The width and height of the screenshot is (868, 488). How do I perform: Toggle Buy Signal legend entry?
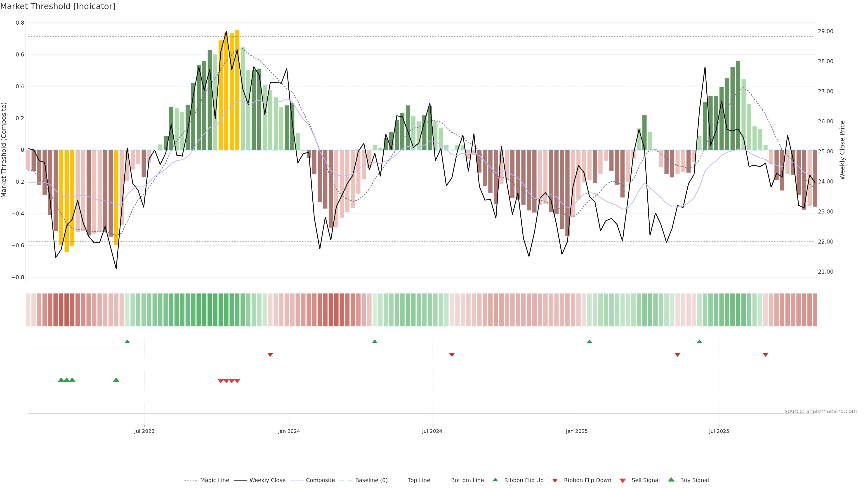(694, 480)
